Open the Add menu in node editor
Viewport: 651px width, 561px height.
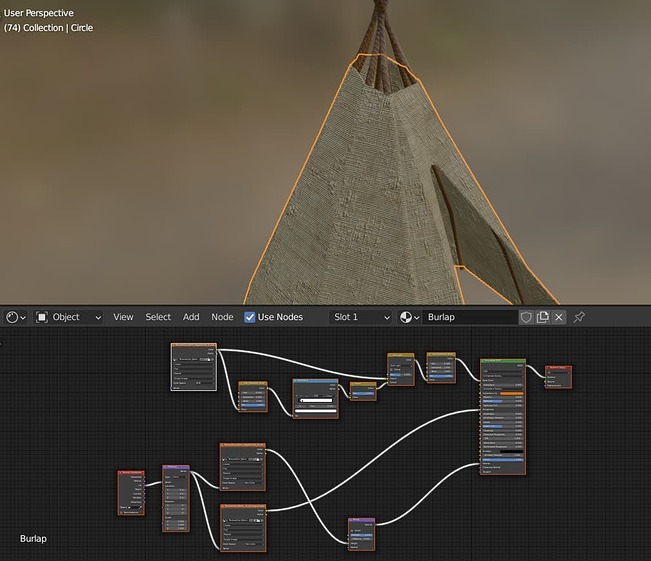(191, 317)
